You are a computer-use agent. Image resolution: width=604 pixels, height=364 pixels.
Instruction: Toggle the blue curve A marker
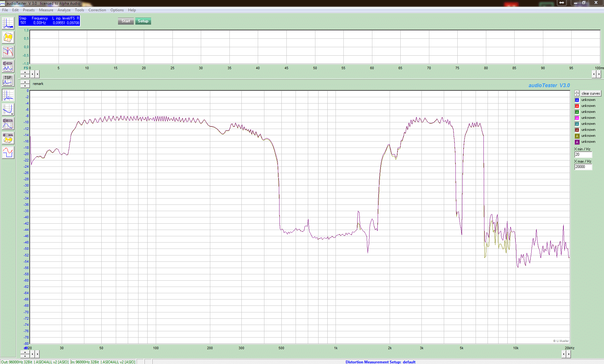577,100
